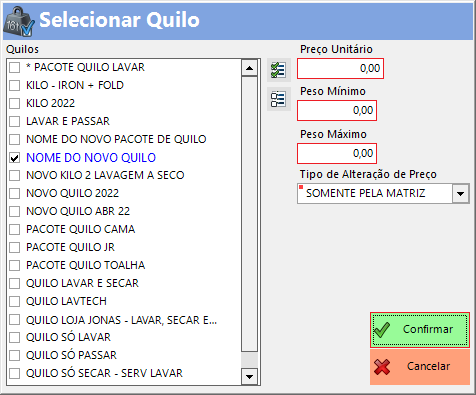Click the list scroll up arrow
Screen dimensions: 476x395
click(x=249, y=68)
